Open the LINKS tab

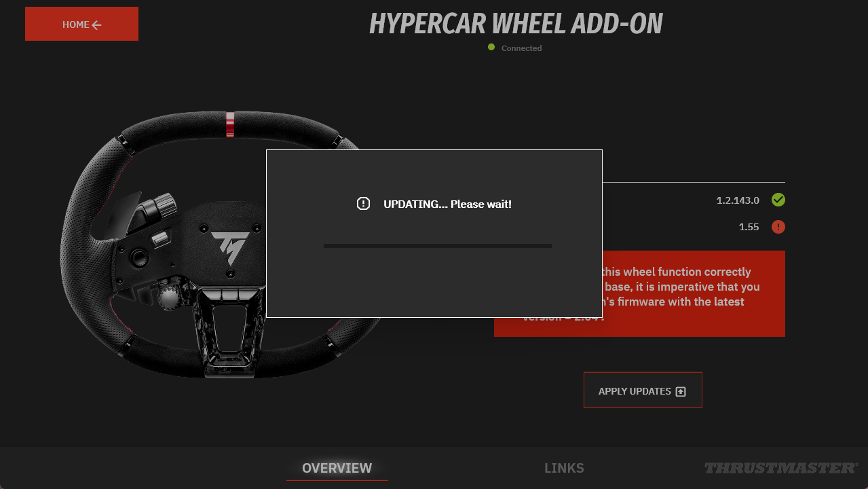pos(564,468)
